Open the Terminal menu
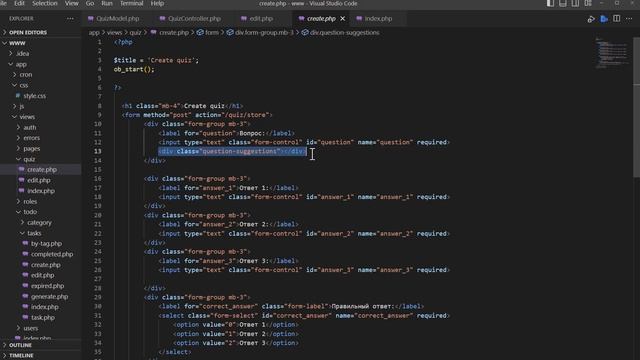The height and width of the screenshot is (360, 640). point(131,3)
